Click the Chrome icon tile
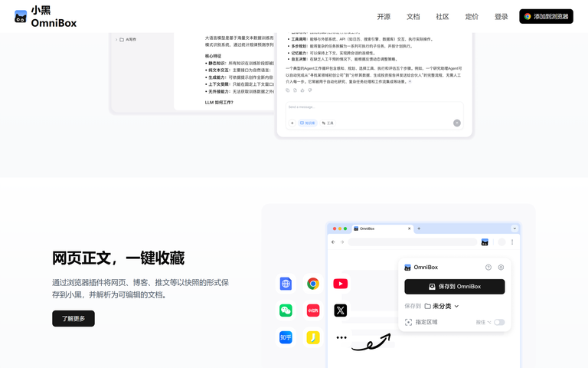 click(313, 284)
